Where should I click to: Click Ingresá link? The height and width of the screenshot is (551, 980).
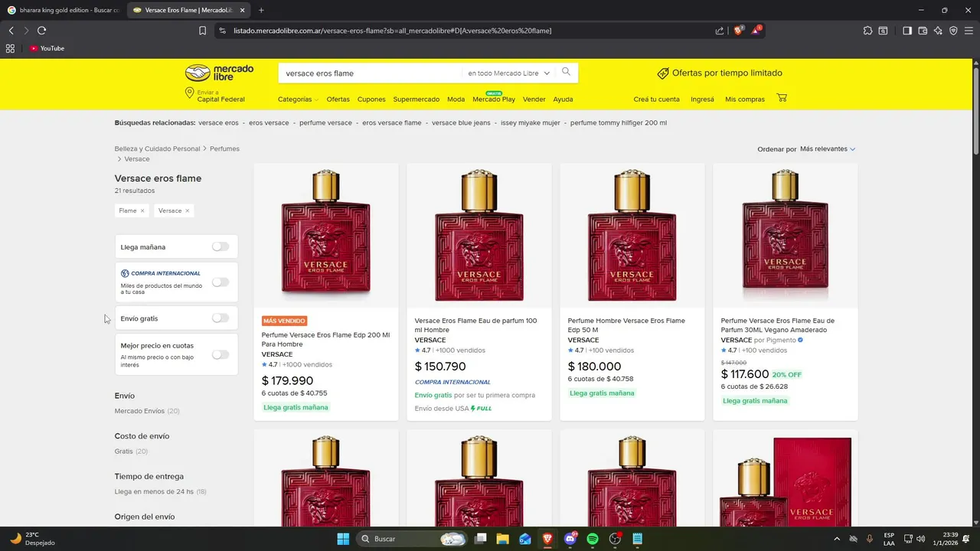tap(702, 99)
